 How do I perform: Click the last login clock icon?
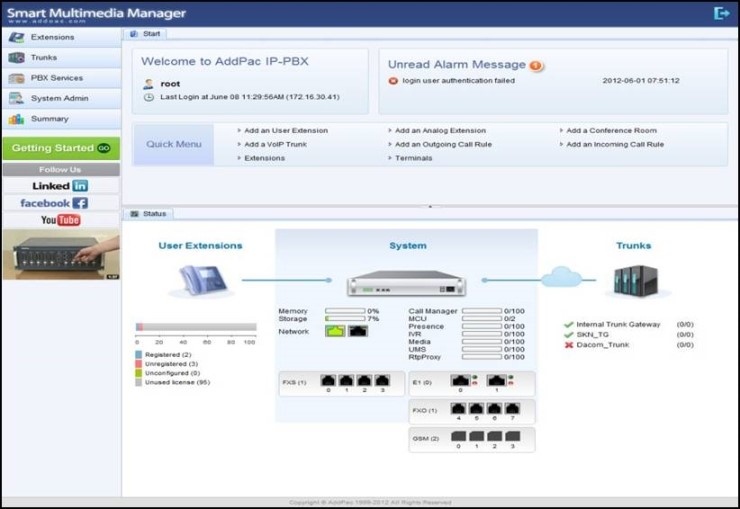(149, 97)
